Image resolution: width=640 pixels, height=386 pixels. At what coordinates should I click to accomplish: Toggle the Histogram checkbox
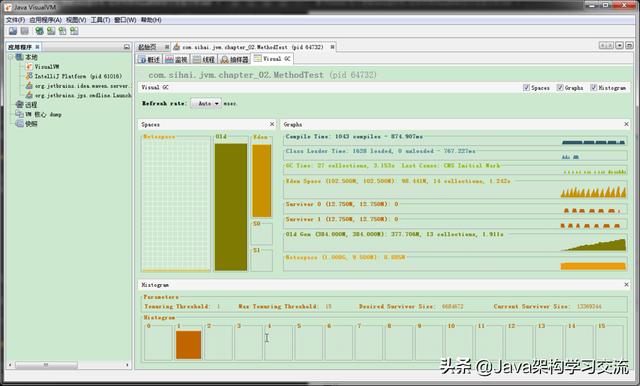pos(593,87)
